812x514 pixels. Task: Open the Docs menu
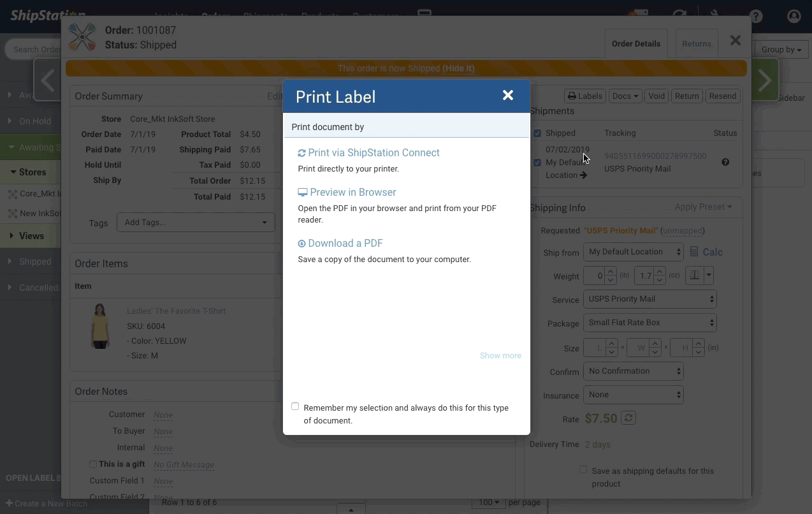625,96
